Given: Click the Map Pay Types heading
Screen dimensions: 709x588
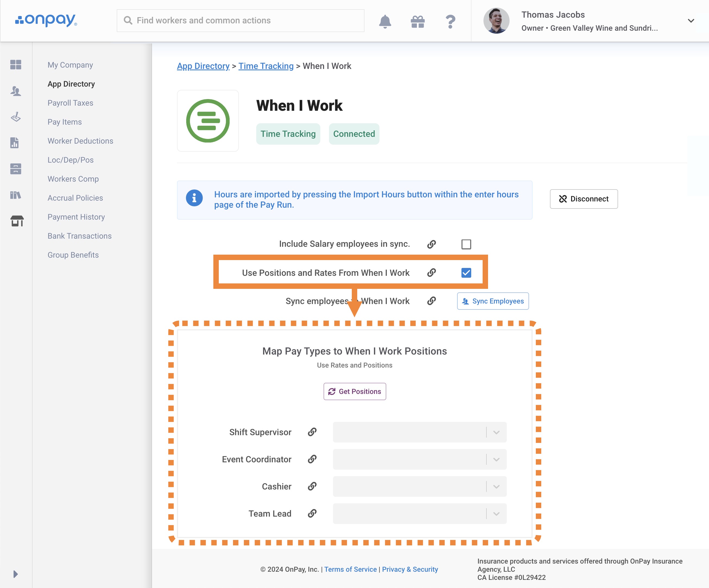Looking at the screenshot, I should pos(354,351).
